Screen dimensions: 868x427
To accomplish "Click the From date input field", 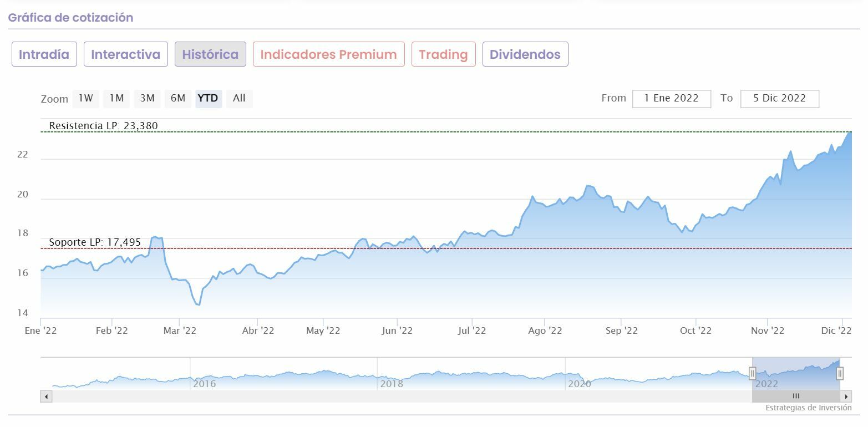I will (671, 98).
